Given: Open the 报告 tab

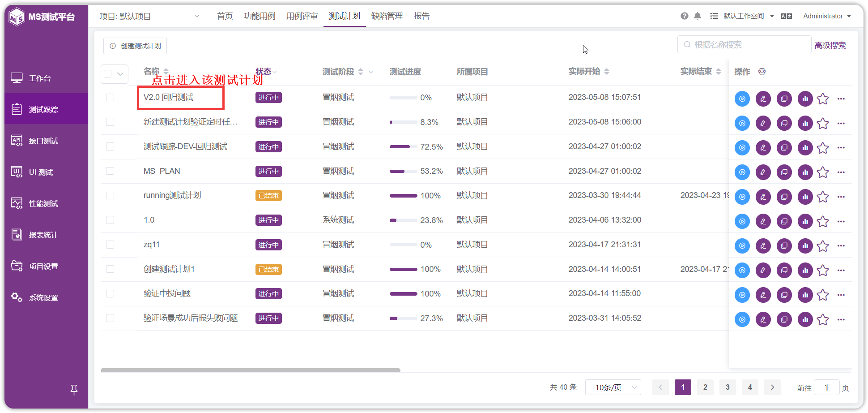Looking at the screenshot, I should (421, 16).
